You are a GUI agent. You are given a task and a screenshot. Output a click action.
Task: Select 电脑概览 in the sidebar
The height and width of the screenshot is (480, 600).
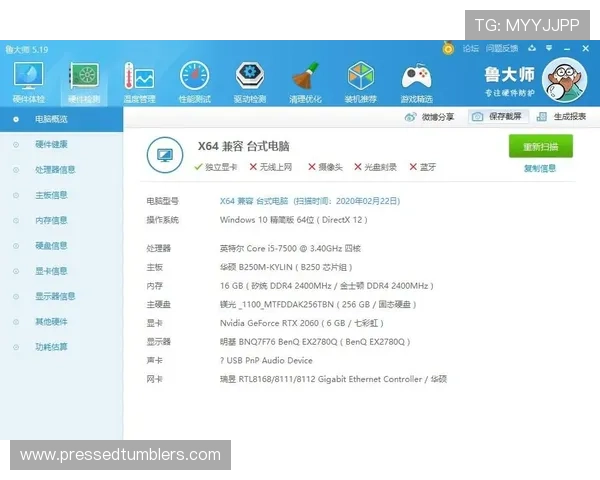[x=51, y=119]
